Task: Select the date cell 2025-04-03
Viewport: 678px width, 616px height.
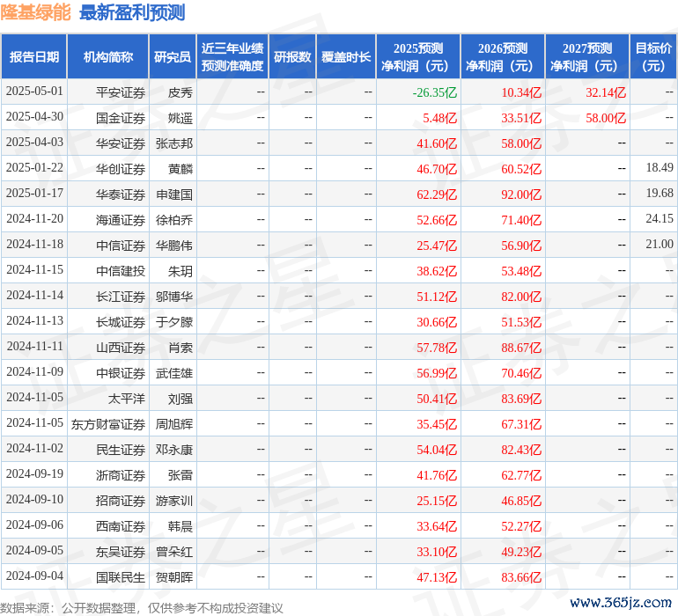Action: (34, 143)
